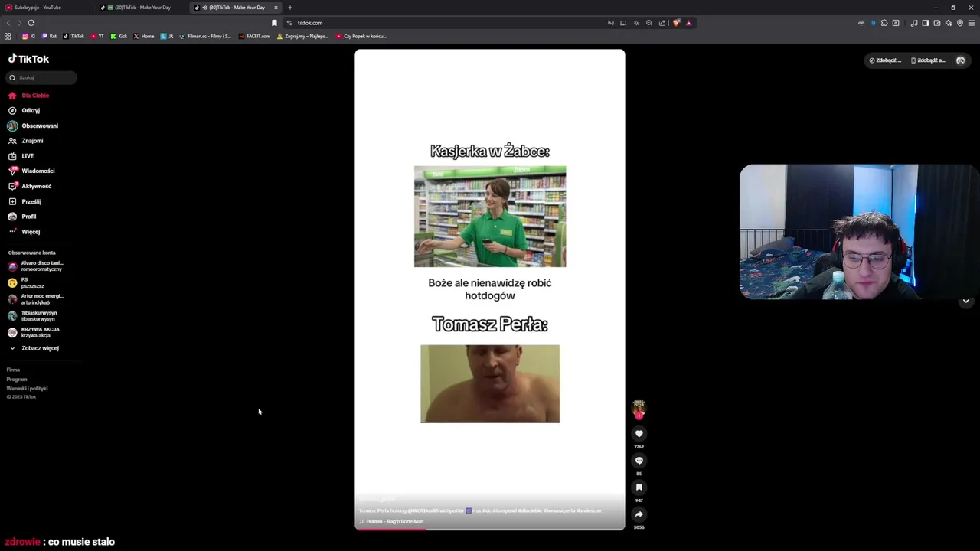980x551 pixels.
Task: Share the video with arrow icon
Action: point(639,514)
